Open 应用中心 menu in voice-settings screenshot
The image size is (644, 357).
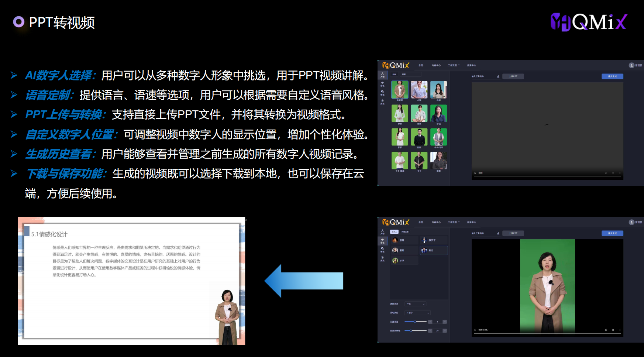click(x=471, y=222)
